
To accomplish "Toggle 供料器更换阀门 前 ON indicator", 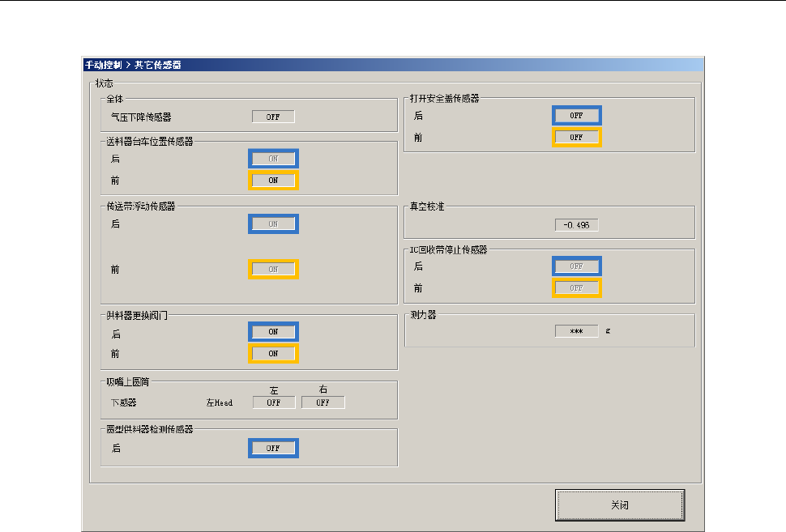I will [x=273, y=353].
